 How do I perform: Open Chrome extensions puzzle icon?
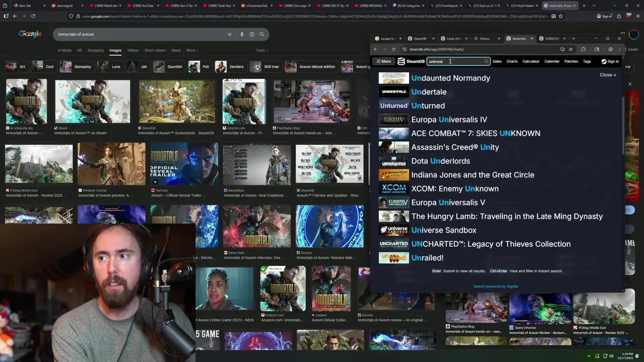tap(584, 49)
